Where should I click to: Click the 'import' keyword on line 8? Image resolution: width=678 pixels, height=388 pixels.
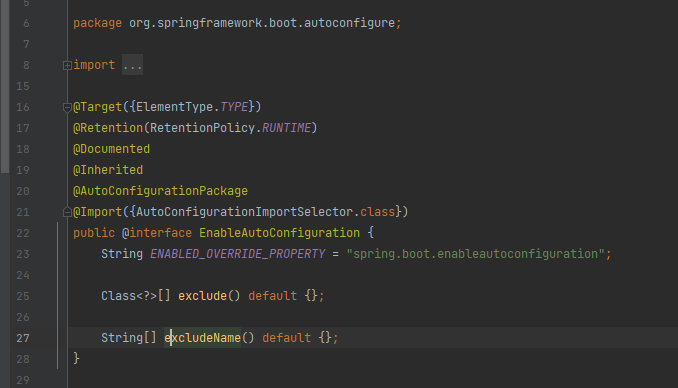tap(94, 65)
